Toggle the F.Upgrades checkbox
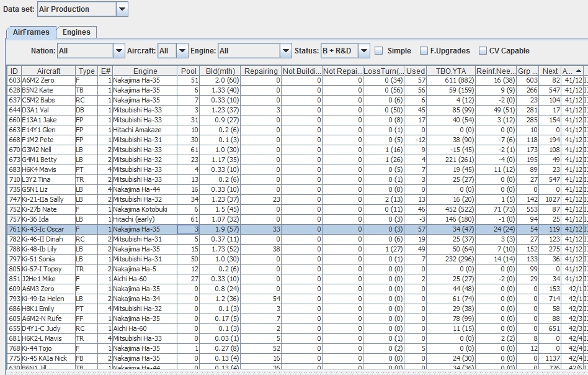Screen dimensions: 588x375 click(424, 51)
